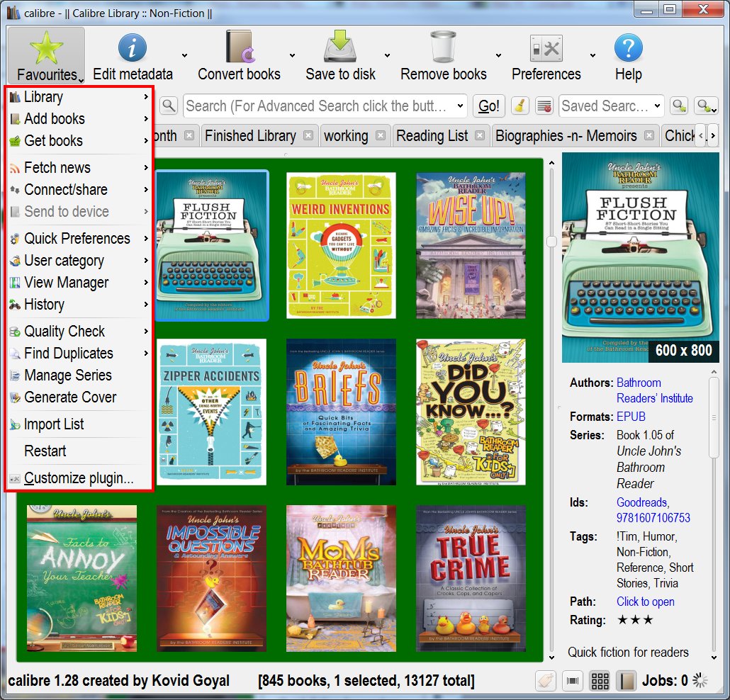The image size is (730, 700).
Task: Click the Edit metadata icon
Action: 133,48
